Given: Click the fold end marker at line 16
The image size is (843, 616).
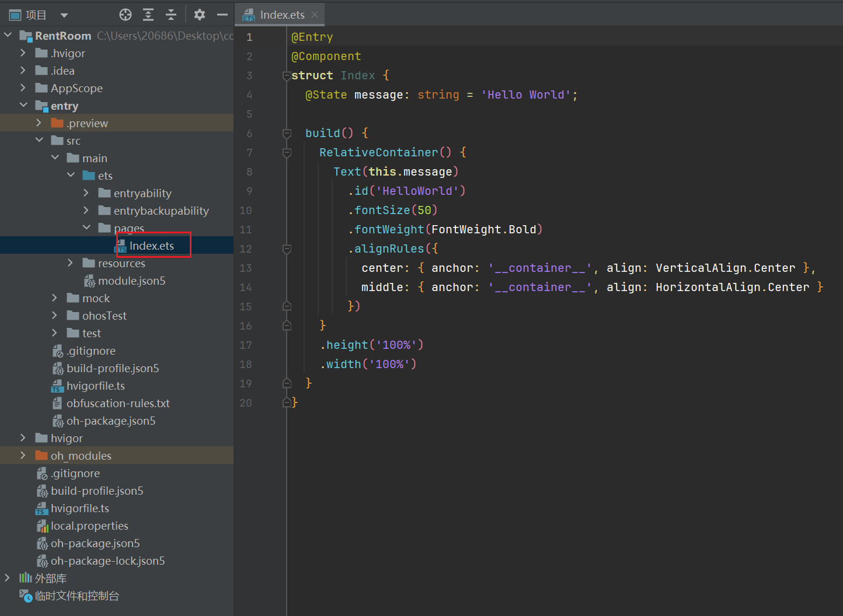Looking at the screenshot, I should 287,325.
